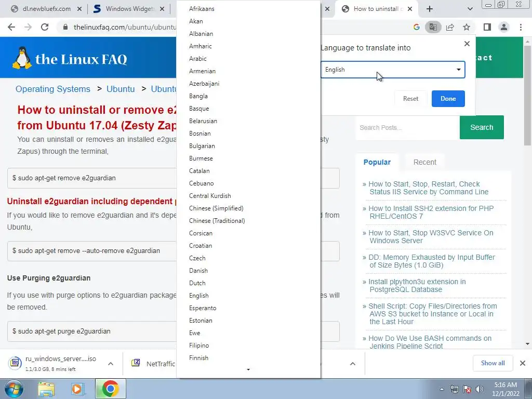This screenshot has height=399, width=532.
Task: Open the English language combo box
Action: 393,70
